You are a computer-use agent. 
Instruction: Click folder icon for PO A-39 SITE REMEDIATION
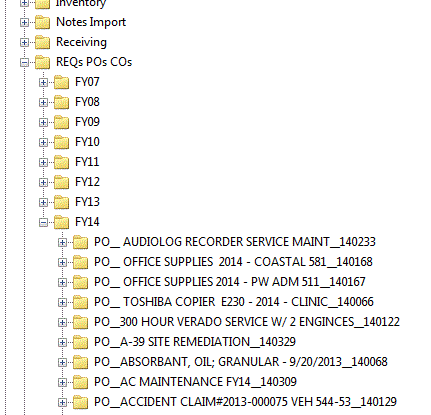pos(80,342)
